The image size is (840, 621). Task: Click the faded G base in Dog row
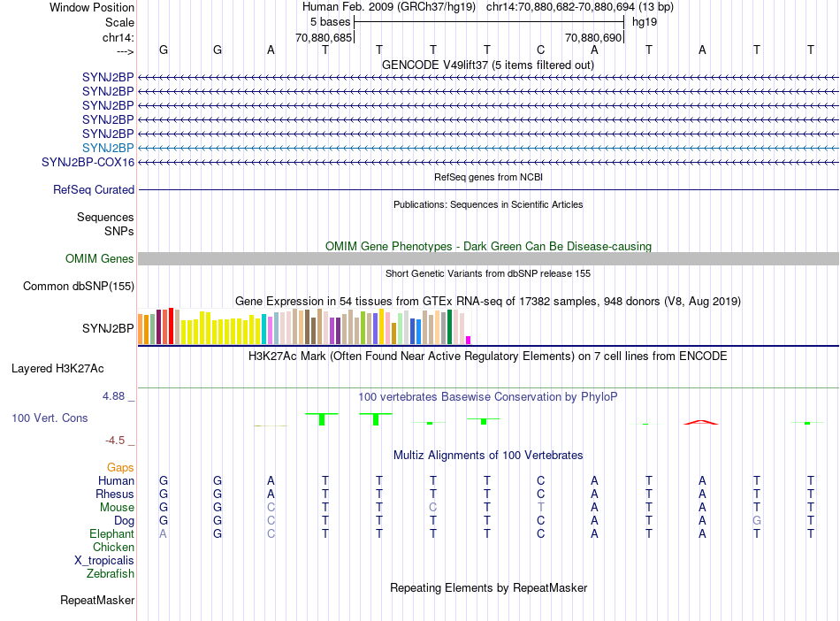point(756,520)
